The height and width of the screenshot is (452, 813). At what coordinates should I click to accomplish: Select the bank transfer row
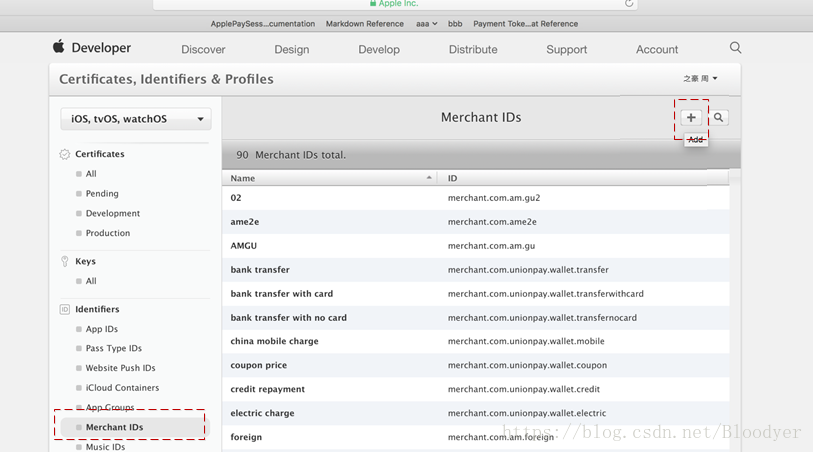(475, 270)
